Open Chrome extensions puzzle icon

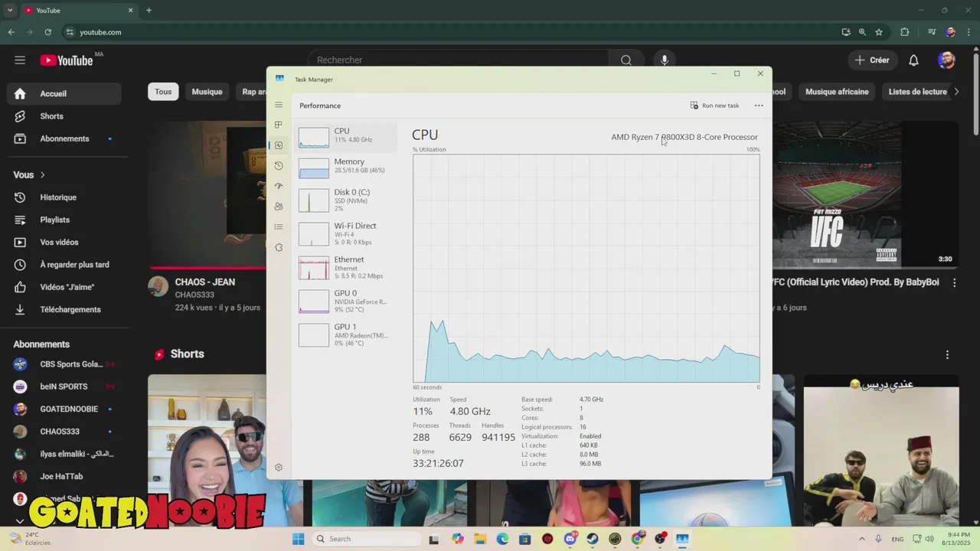(904, 32)
